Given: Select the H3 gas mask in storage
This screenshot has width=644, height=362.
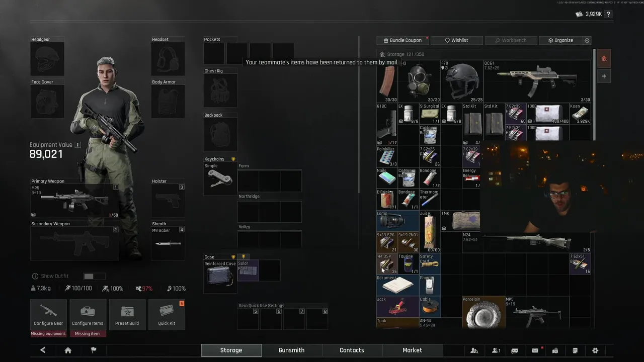Looking at the screenshot, I should pyautogui.click(x=419, y=81).
